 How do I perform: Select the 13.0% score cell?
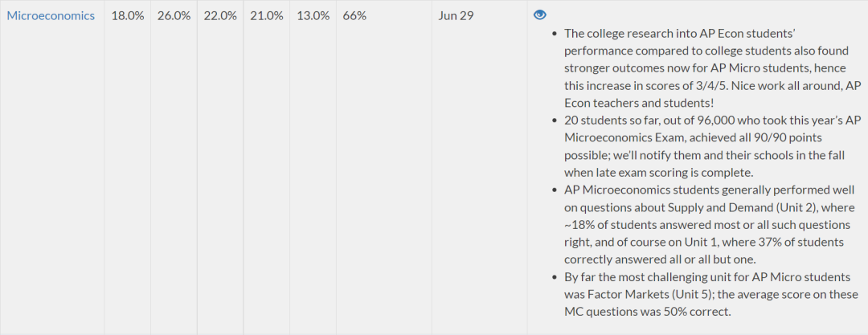click(x=313, y=16)
